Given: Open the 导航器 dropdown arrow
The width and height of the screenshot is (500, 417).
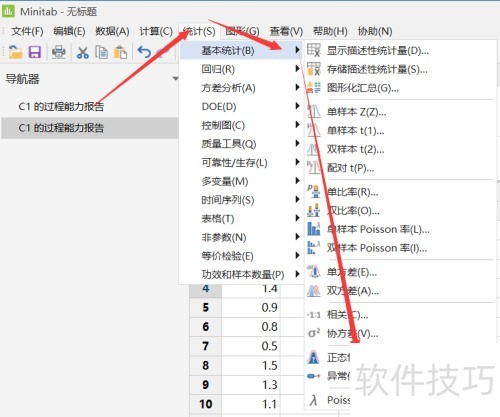Looking at the screenshot, I should pyautogui.click(x=175, y=79).
